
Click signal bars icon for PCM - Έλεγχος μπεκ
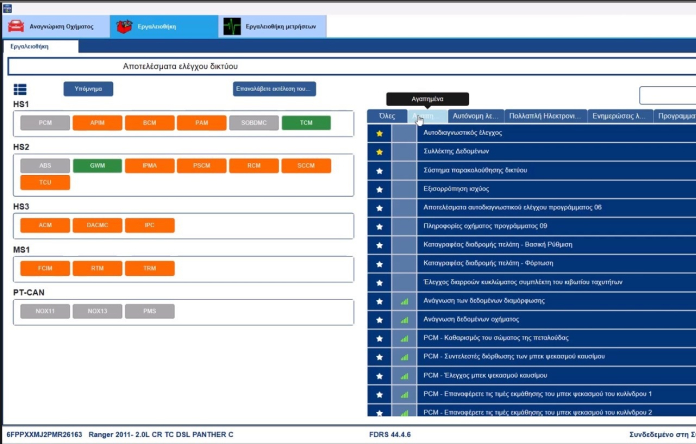404,374
